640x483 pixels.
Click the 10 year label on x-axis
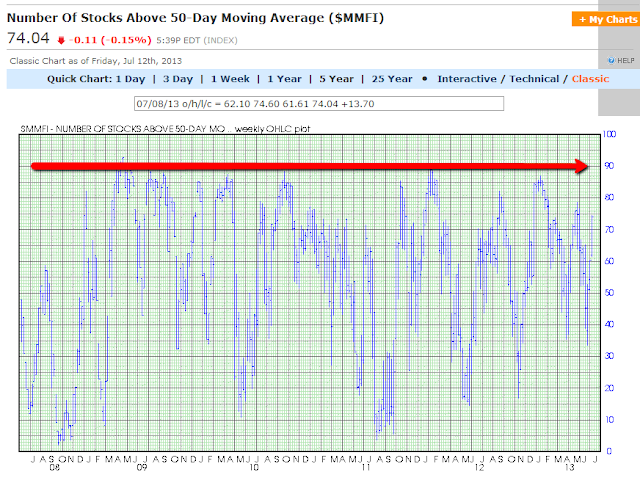[254, 467]
